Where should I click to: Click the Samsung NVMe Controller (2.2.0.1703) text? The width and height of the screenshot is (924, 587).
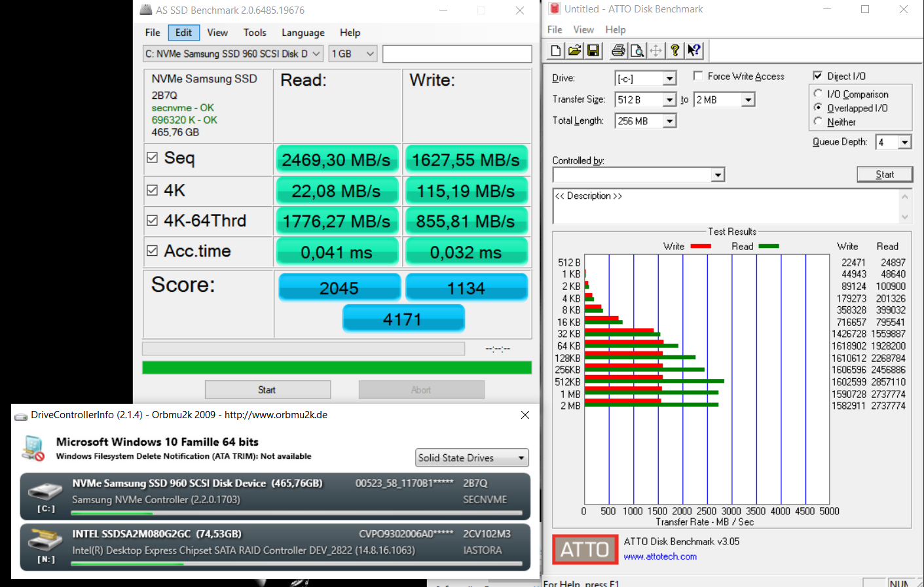coord(156,500)
